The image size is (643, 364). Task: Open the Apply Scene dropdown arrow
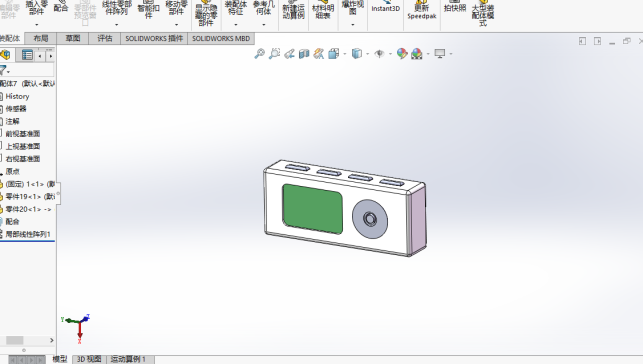click(428, 54)
